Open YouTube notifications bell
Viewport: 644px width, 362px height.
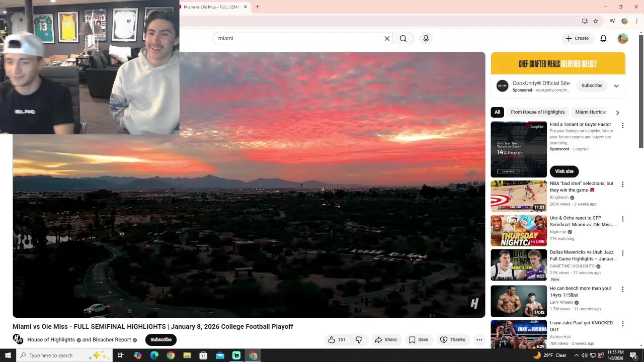point(603,38)
